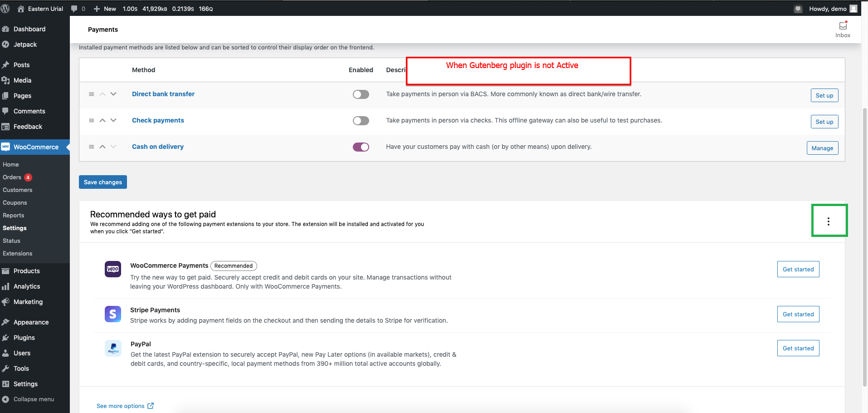Enable the Direct bank transfer payment method
The image size is (868, 413).
pyautogui.click(x=361, y=94)
